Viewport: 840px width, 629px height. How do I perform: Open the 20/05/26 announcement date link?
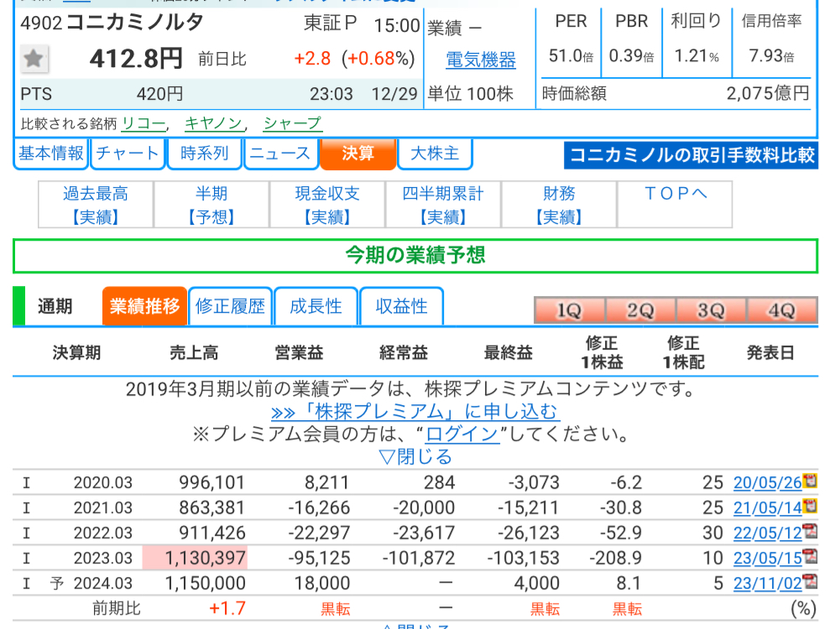coord(767,483)
